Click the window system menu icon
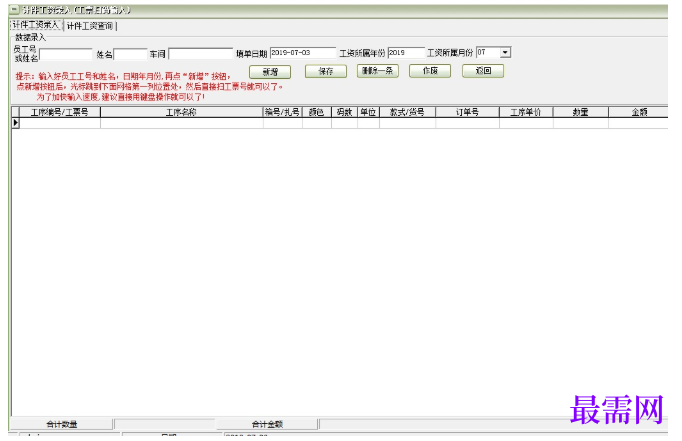The image size is (682, 441). tap(15, 9)
